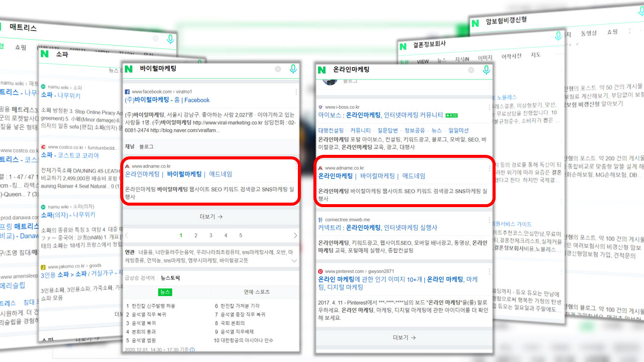
Task: Open 소파 - 코스트코 코리아 link
Action: (x=70, y=155)
